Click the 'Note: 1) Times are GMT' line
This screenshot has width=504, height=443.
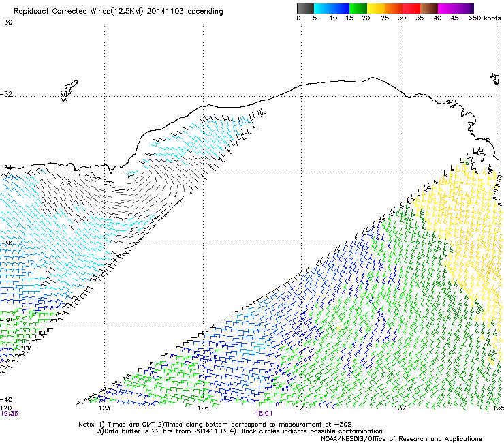(x=215, y=425)
